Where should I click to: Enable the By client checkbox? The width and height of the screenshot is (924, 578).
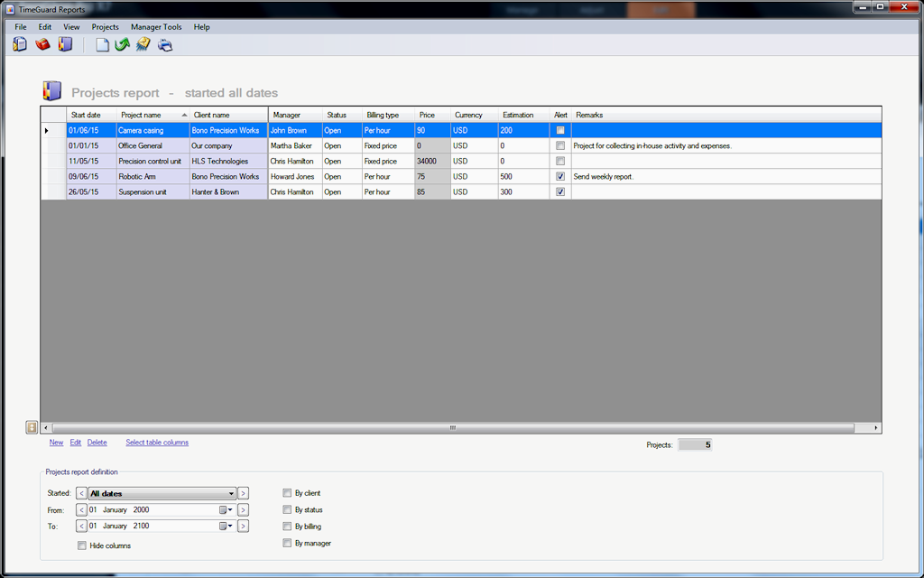coord(287,493)
